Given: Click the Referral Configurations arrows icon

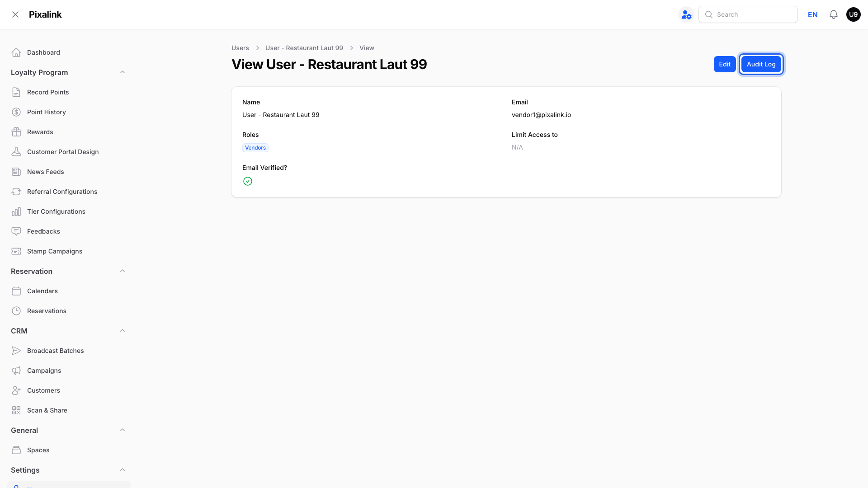Looking at the screenshot, I should click(x=16, y=192).
